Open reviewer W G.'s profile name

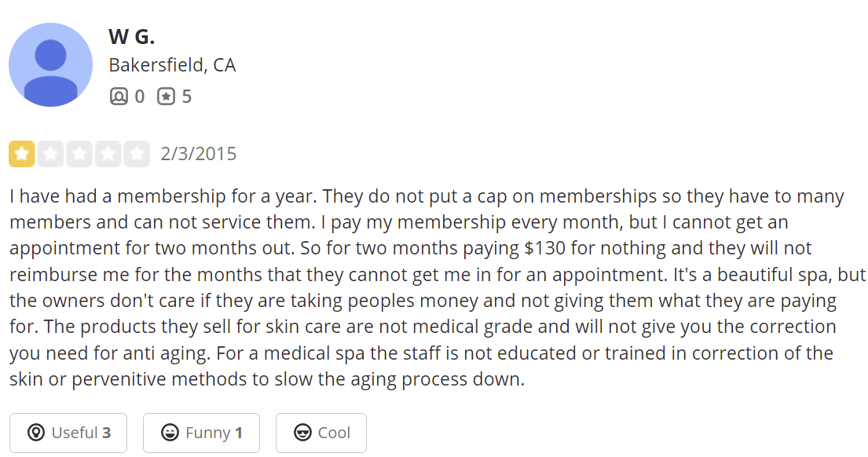(132, 36)
